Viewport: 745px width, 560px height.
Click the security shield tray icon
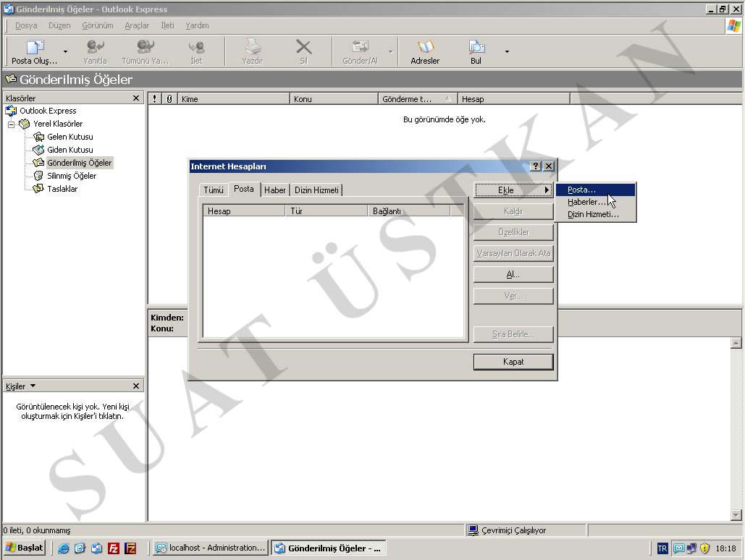pos(704,548)
